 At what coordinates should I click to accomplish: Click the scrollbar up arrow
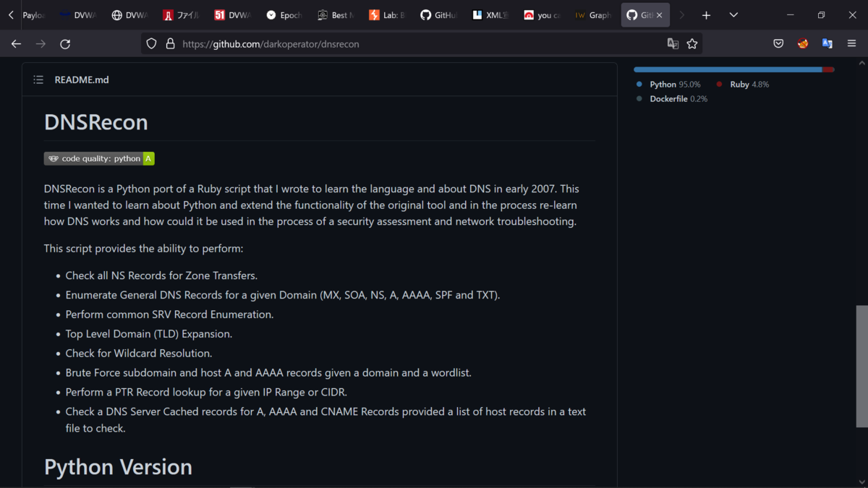click(861, 63)
